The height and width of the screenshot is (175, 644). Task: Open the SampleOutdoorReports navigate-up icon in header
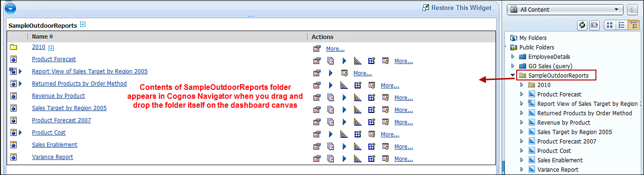point(83,24)
